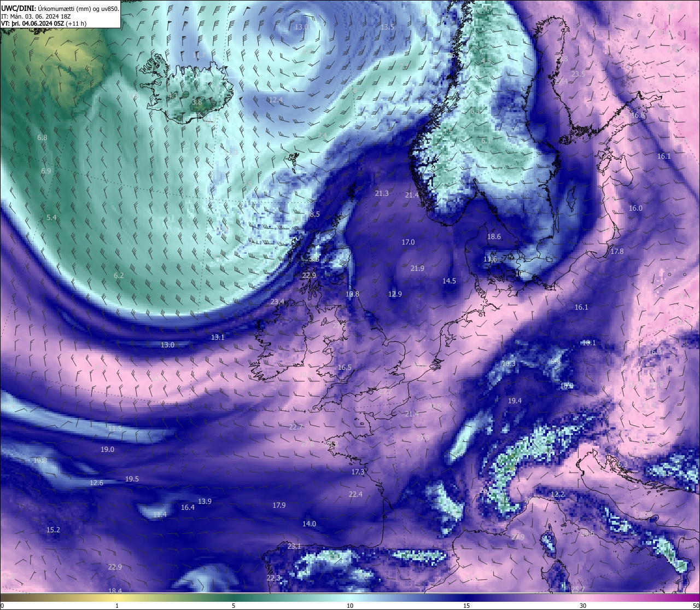Click the colour scale tick label 50
Screen dimensions: 700x610
(x=696, y=606)
